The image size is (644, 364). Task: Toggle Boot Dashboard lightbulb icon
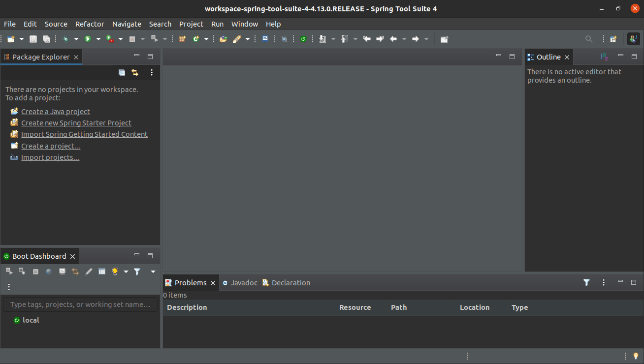[115, 272]
